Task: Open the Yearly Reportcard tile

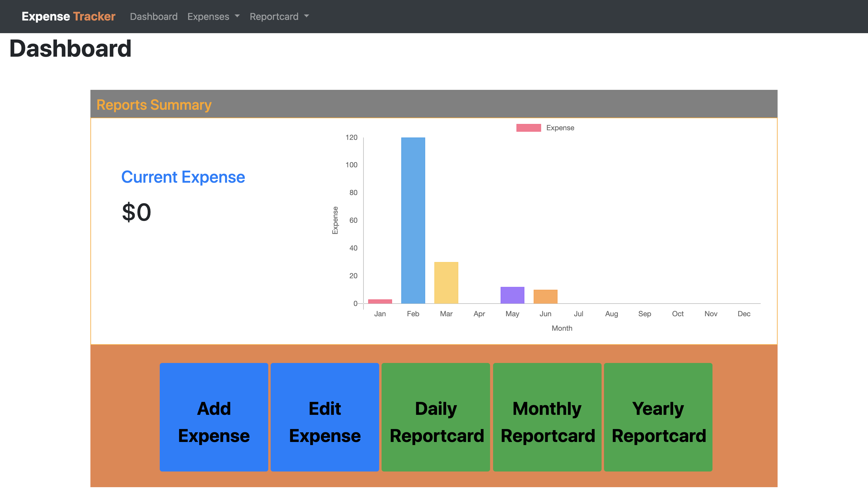Action: click(x=658, y=417)
